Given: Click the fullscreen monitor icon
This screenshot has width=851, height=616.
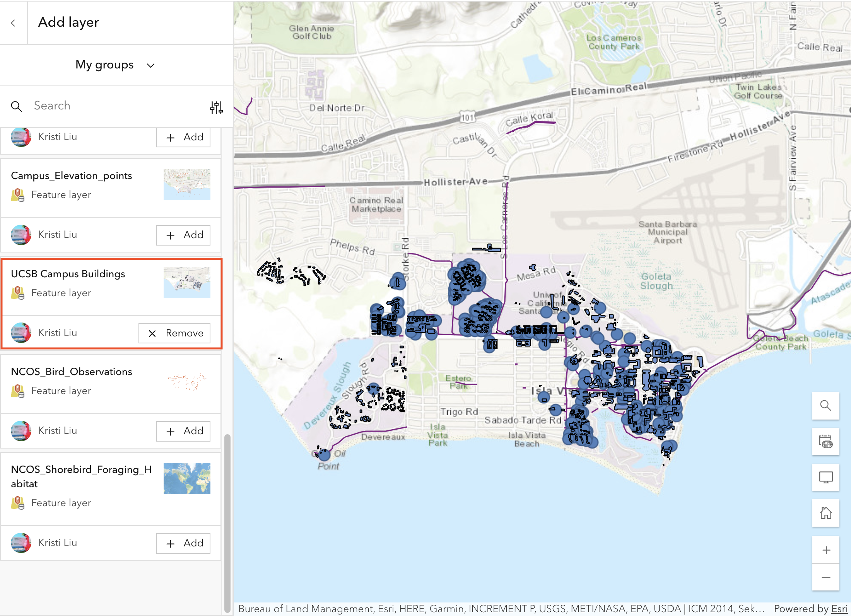Looking at the screenshot, I should pyautogui.click(x=825, y=477).
